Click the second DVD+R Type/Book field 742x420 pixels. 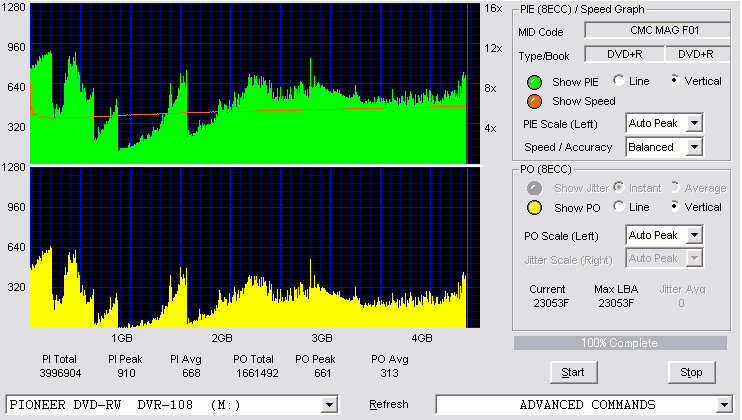[x=697, y=54]
